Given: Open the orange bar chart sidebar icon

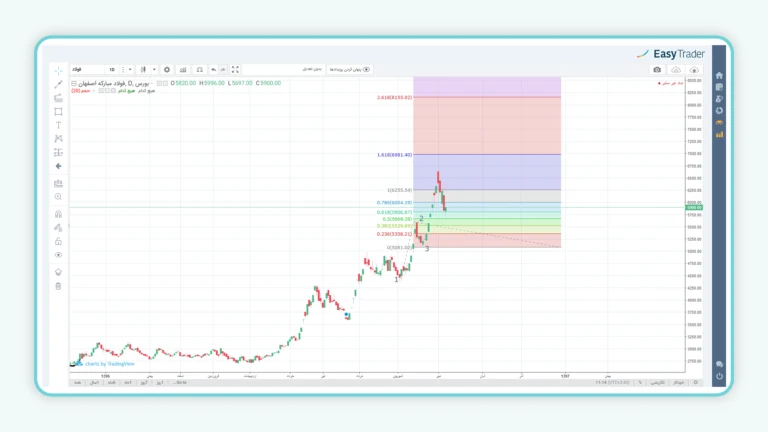Looking at the screenshot, I should pos(719,135).
